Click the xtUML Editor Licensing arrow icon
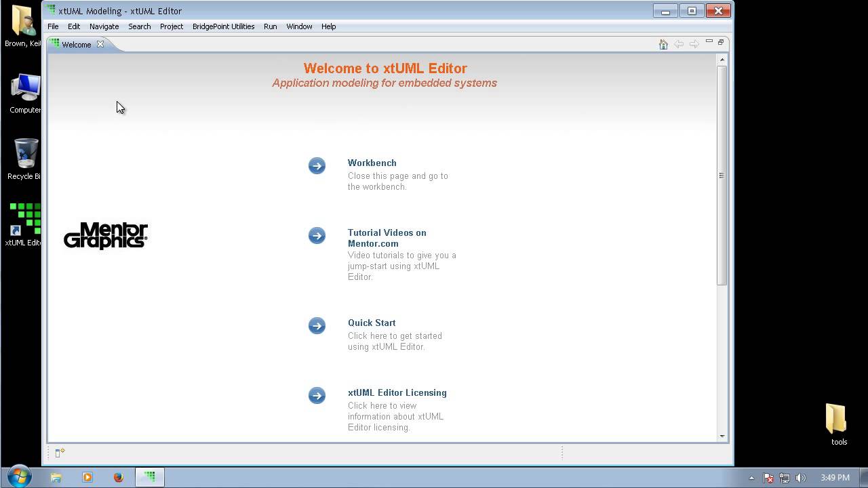Screen dimensions: 868x488 pyautogui.click(x=317, y=395)
